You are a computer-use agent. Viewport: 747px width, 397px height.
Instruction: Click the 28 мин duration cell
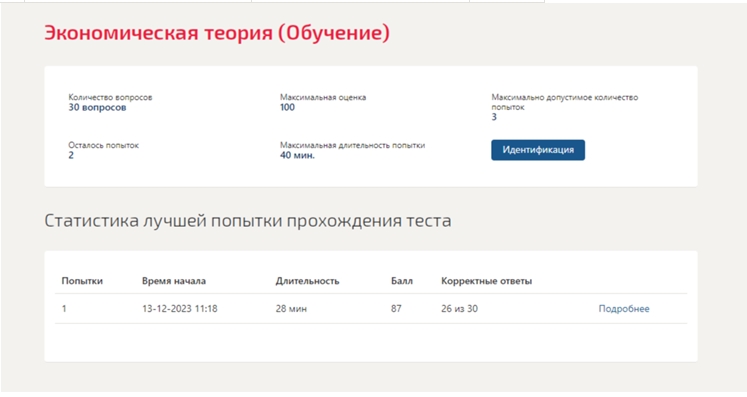(291, 309)
